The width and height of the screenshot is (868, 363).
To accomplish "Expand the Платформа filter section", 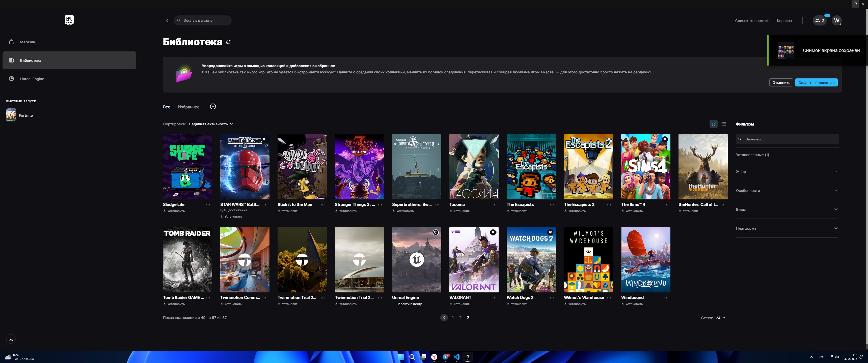I will pos(787,228).
